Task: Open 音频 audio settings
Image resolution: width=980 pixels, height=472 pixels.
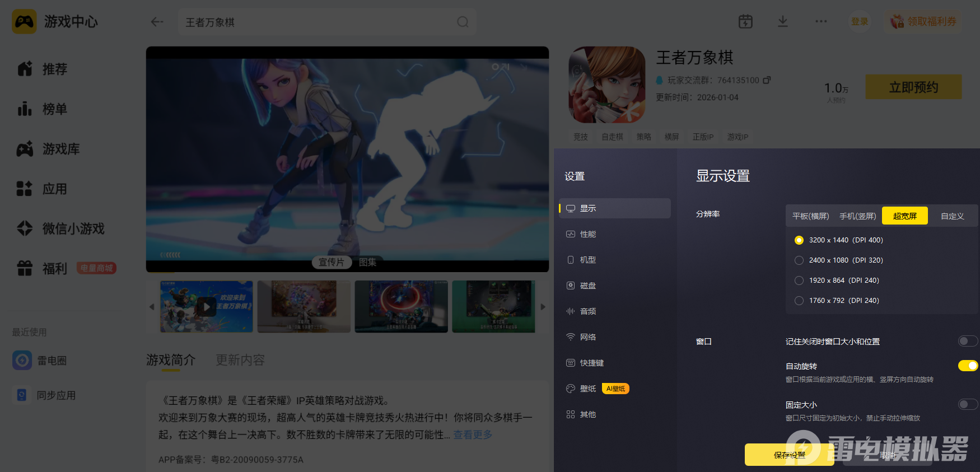Action: click(x=615, y=311)
